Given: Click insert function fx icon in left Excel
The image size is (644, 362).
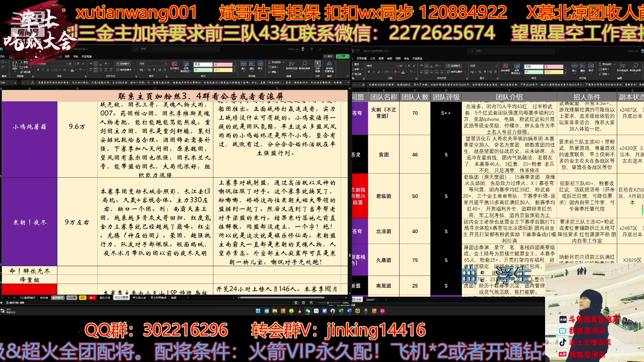Looking at the screenshot, I should (33, 82).
